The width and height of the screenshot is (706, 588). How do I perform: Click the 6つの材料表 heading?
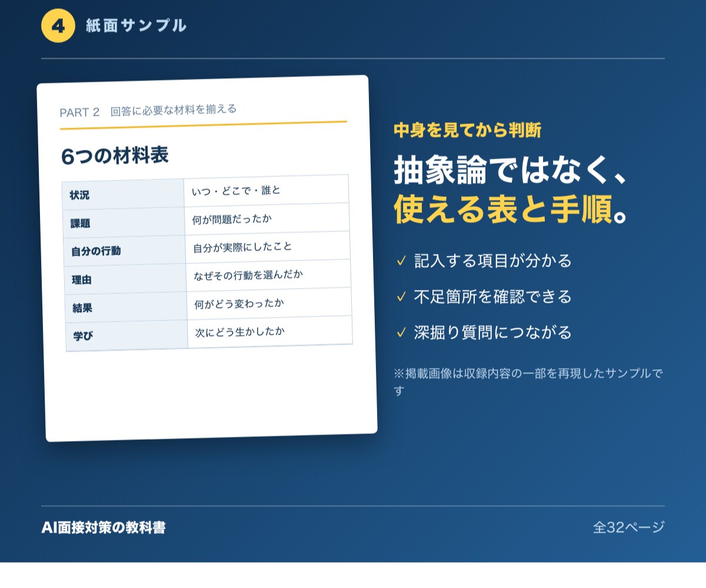pos(115,156)
